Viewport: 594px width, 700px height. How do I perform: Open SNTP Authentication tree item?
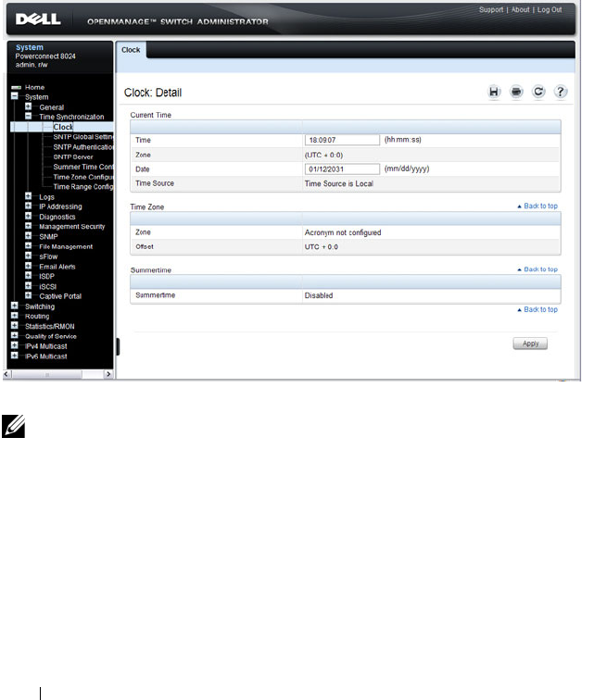(83, 147)
